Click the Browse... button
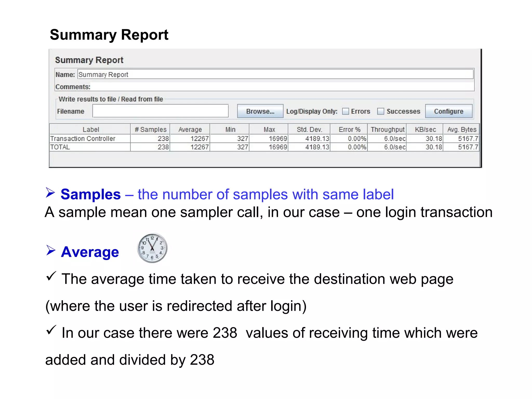 pos(260,111)
